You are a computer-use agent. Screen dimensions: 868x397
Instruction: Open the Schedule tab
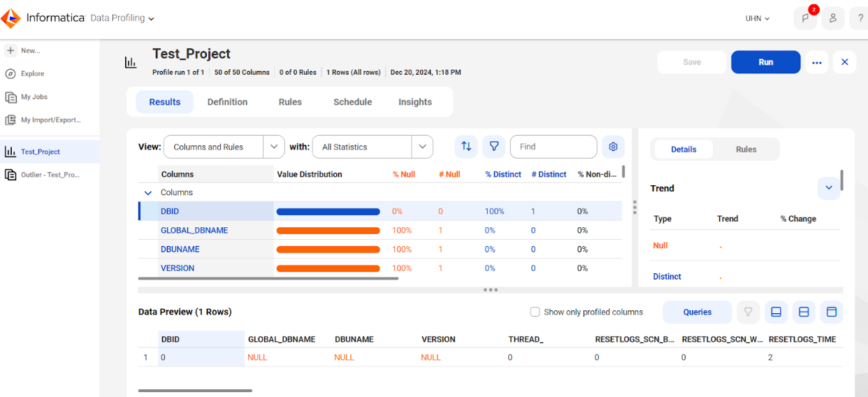352,102
